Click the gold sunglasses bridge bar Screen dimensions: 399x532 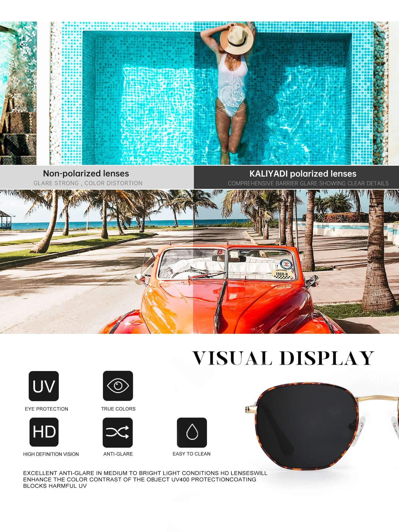[378, 398]
